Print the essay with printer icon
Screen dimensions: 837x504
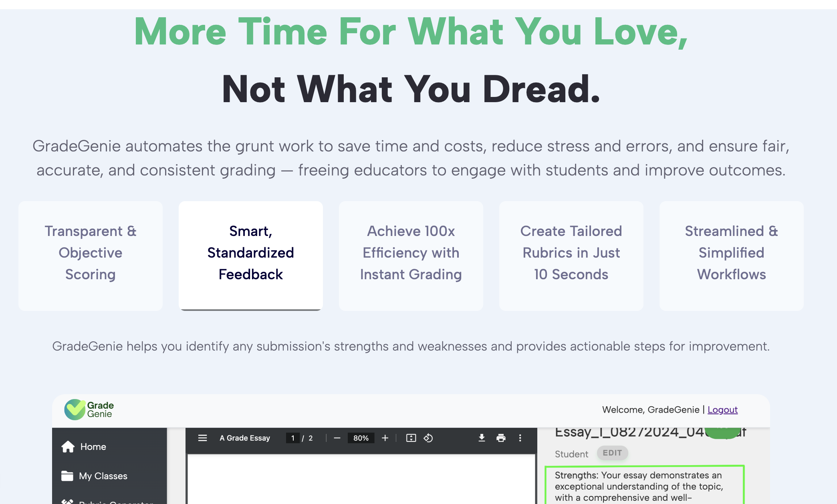point(501,438)
